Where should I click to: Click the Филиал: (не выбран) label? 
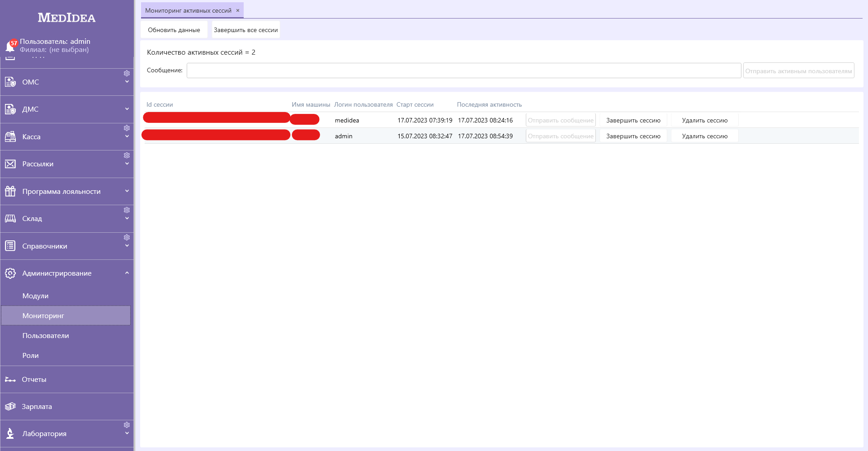(54, 50)
